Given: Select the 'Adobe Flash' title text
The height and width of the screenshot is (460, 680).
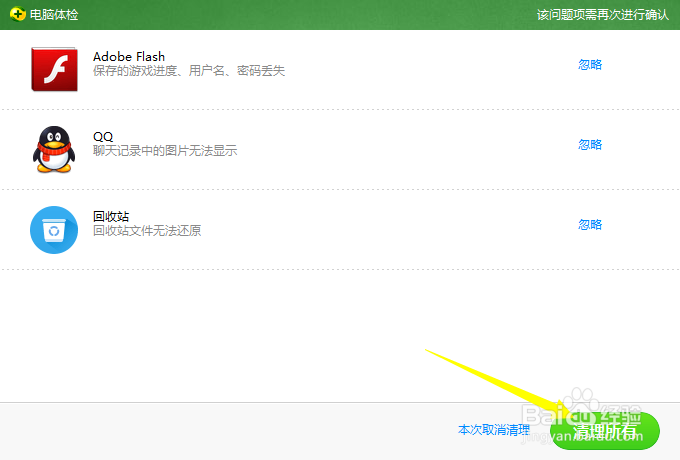Looking at the screenshot, I should click(129, 56).
